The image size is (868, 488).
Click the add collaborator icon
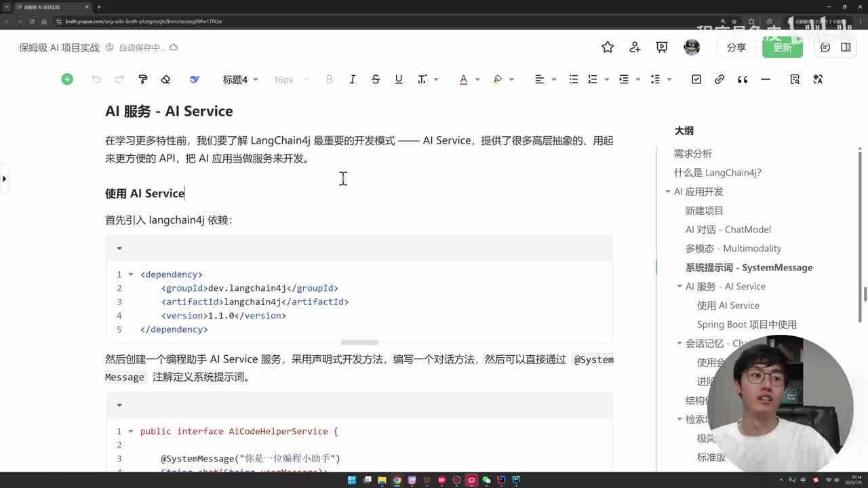[635, 47]
